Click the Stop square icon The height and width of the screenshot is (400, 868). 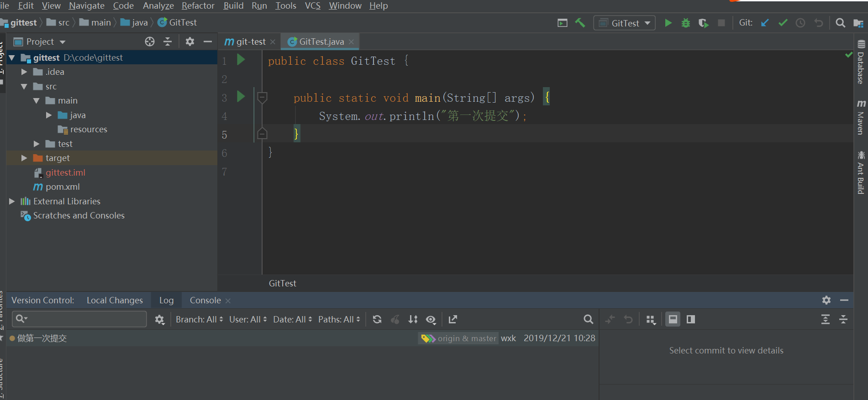tap(721, 23)
